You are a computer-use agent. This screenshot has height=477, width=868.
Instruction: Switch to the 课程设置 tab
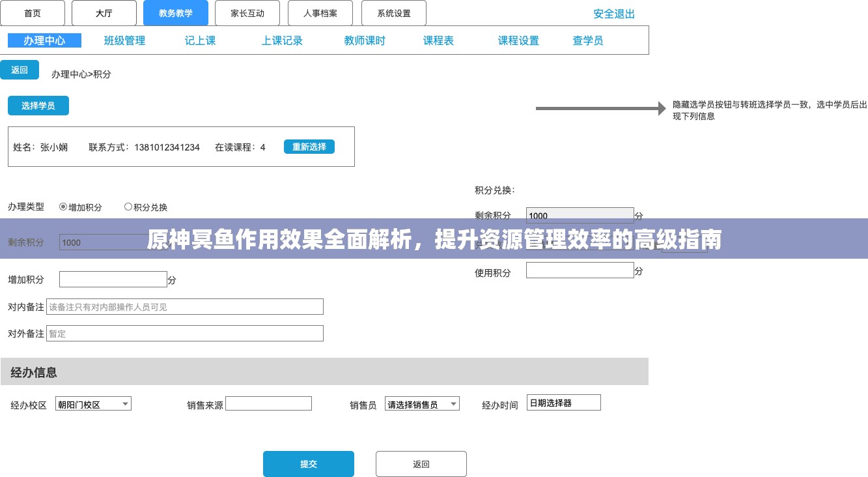518,40
